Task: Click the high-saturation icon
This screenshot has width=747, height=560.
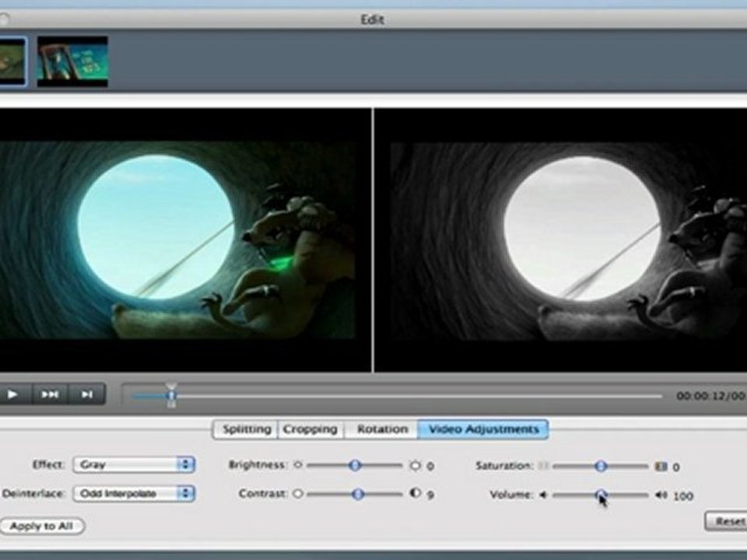Action: click(661, 466)
